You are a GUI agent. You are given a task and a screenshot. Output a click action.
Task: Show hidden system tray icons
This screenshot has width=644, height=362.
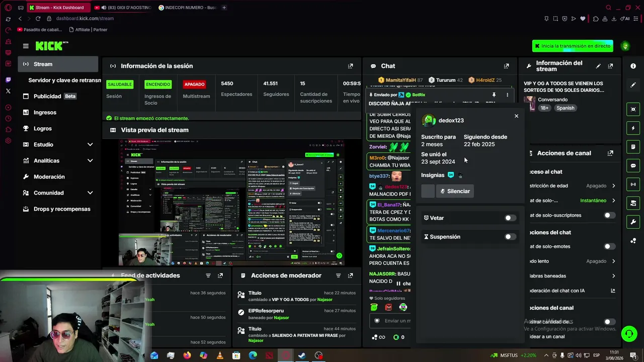[x=546, y=355]
